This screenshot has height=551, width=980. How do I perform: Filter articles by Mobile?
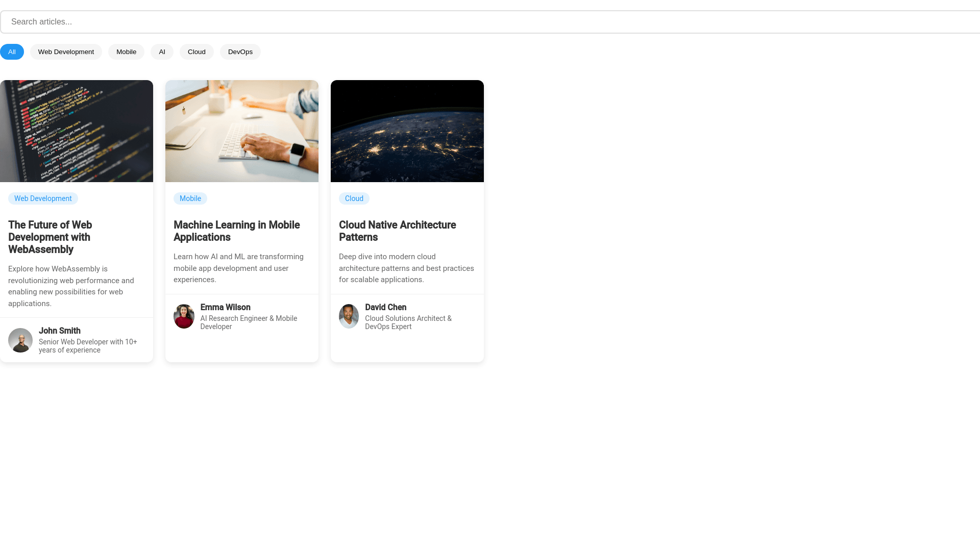coord(126,52)
